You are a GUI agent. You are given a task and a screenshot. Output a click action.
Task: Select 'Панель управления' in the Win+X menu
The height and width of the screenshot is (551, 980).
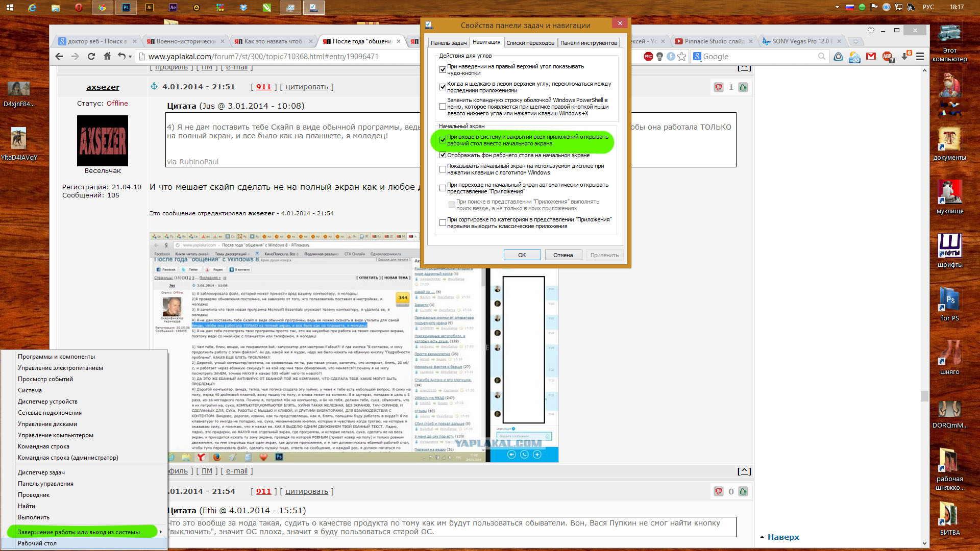coord(84,484)
